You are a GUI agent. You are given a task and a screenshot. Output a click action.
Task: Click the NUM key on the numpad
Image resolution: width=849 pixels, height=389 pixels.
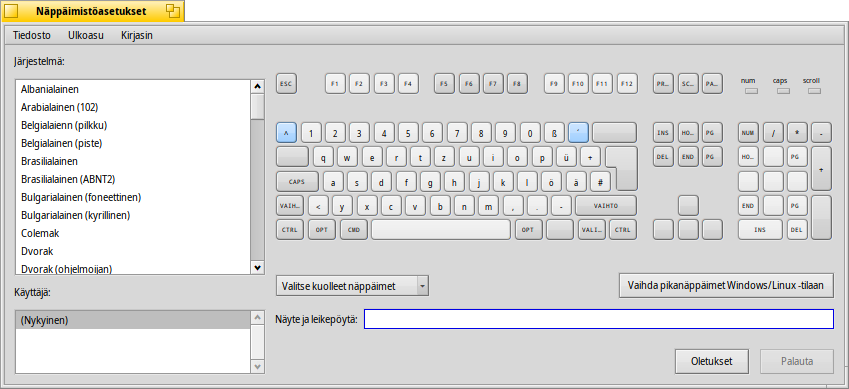point(748,133)
